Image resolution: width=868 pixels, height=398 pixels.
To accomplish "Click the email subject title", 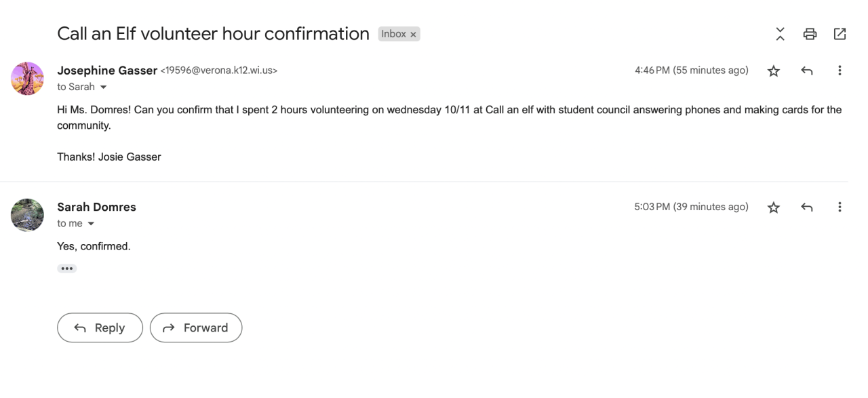I will coord(213,34).
